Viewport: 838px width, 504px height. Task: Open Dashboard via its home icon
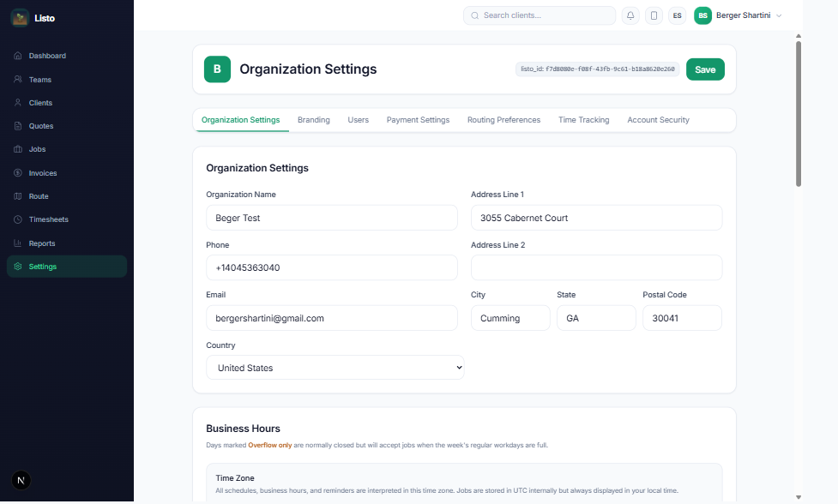coord(18,56)
